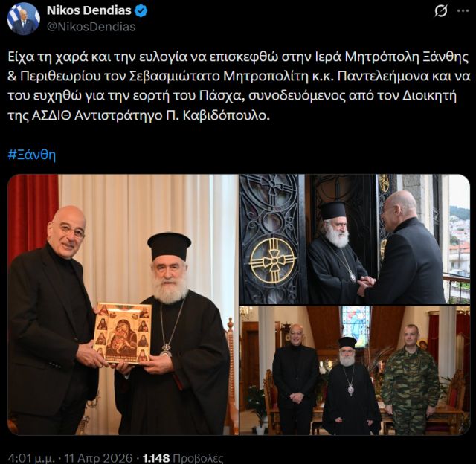Click the officer in camouflage uniform
The width and height of the screenshot is (476, 464).
pyautogui.click(x=411, y=379)
